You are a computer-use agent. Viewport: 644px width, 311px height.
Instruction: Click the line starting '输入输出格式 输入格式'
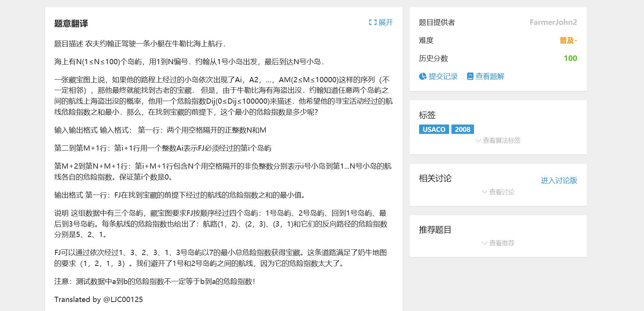tap(160, 130)
